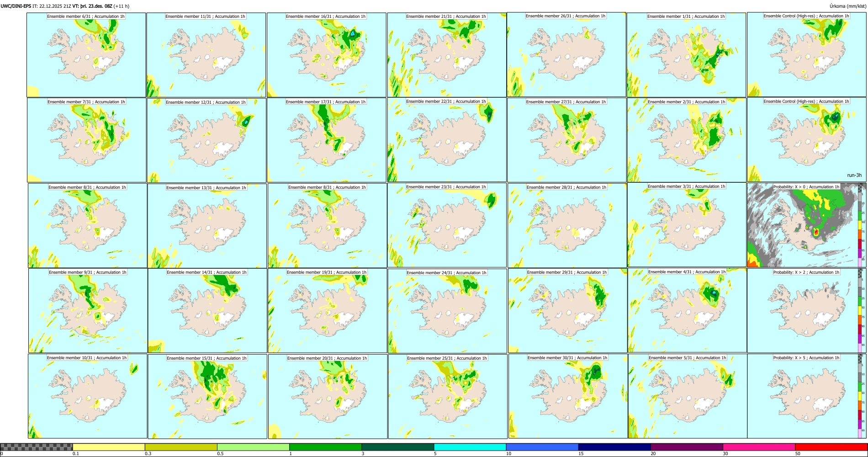Screen dimensions: 868x457
Task: Click the vertical color scale of Probability X > 2
Action: 861,311
